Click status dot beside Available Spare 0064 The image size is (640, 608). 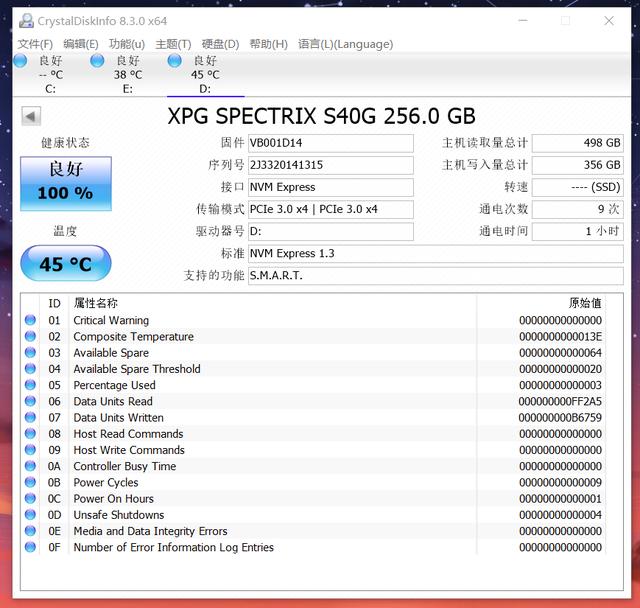pyautogui.click(x=30, y=353)
